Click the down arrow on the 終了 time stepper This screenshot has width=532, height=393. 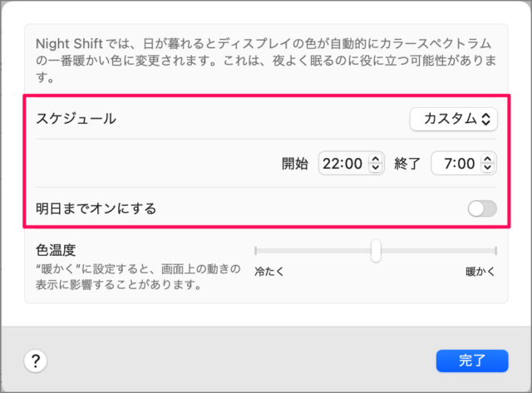[488, 168]
